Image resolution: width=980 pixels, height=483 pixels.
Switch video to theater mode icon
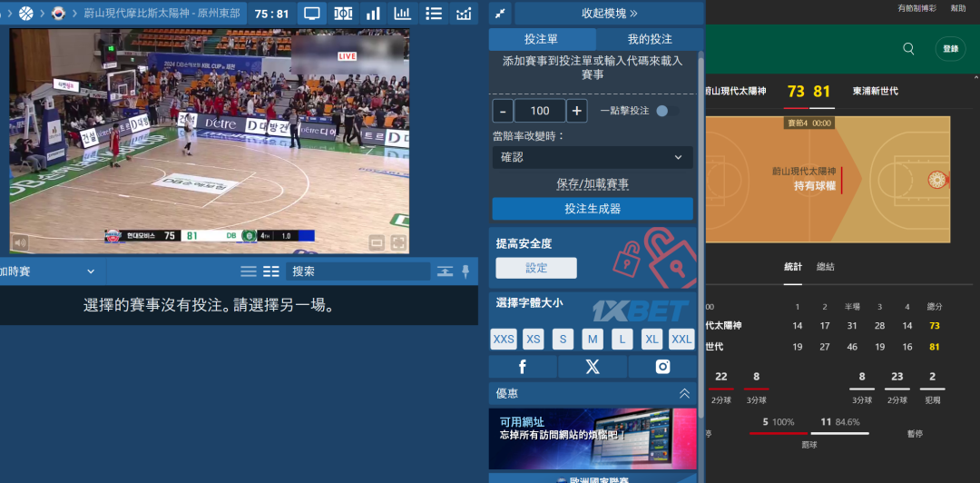377,242
